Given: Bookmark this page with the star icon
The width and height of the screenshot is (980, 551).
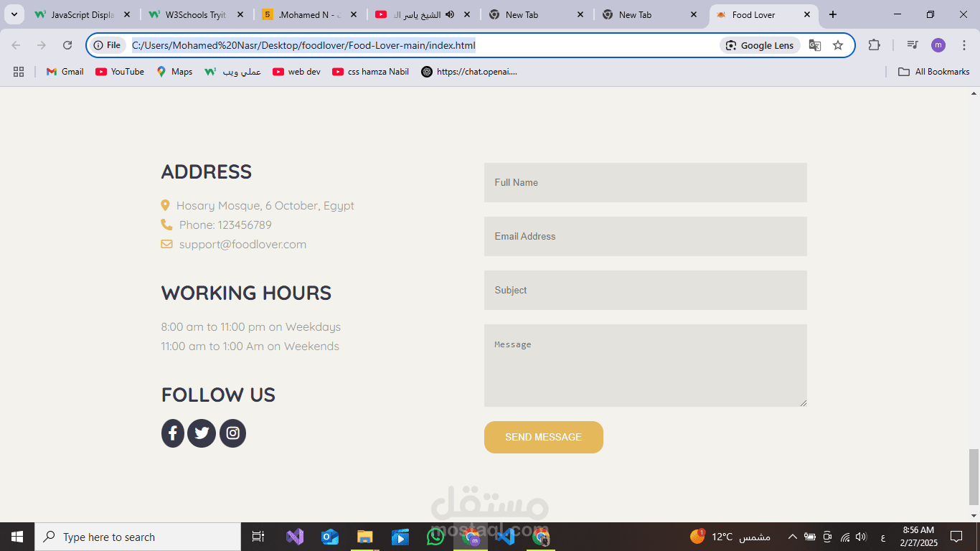Looking at the screenshot, I should [x=838, y=45].
